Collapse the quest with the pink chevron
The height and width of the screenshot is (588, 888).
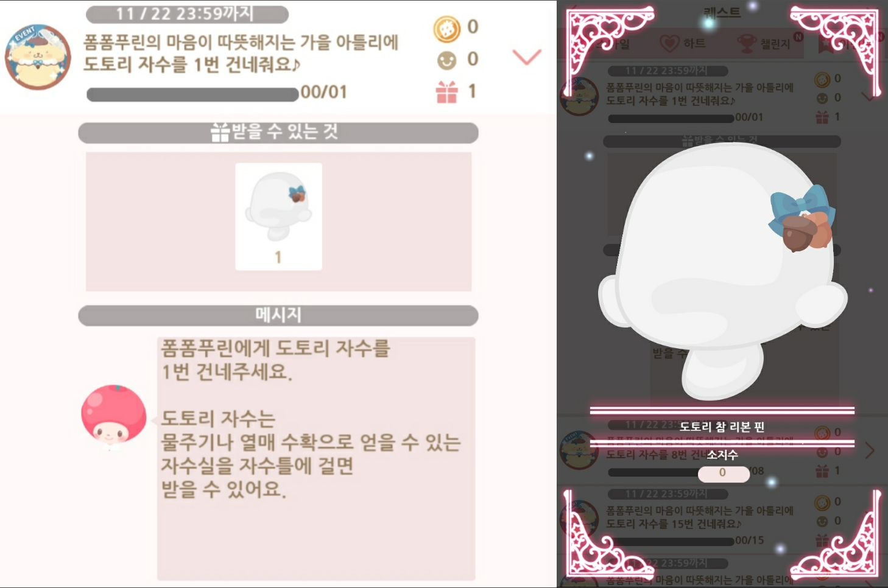(x=527, y=57)
